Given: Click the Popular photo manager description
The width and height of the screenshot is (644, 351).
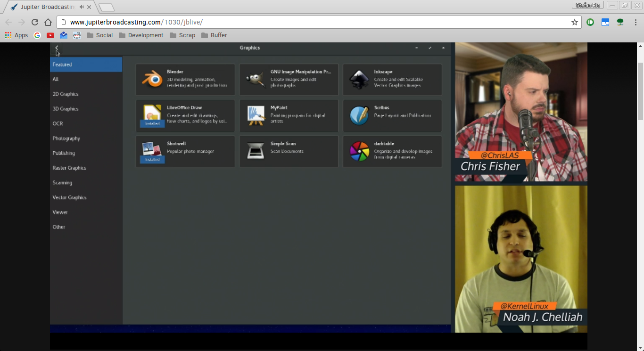Looking at the screenshot, I should [190, 152].
